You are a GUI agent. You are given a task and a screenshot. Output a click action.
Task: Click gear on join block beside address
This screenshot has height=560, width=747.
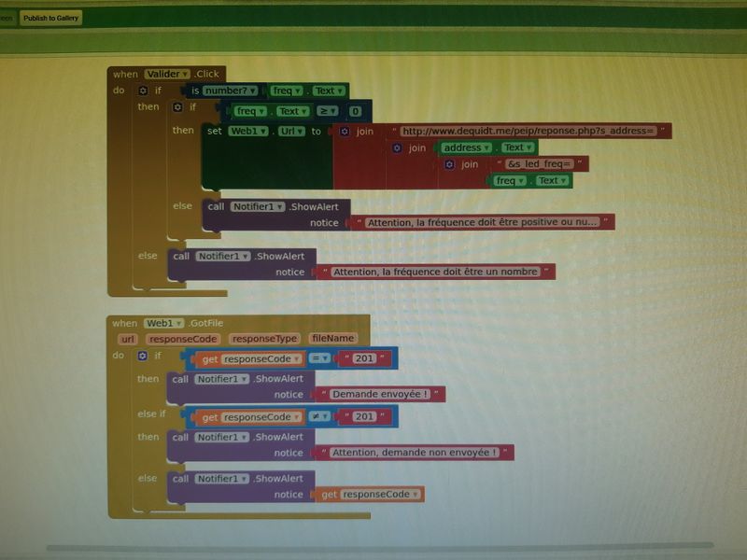point(397,148)
